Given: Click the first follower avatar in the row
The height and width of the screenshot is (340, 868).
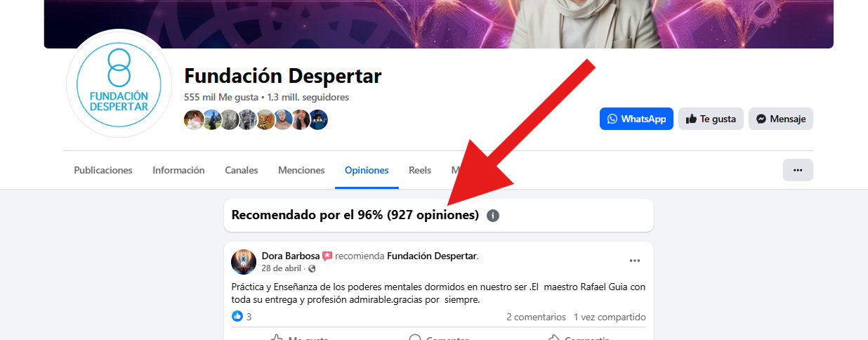Looking at the screenshot, I should pos(194,120).
